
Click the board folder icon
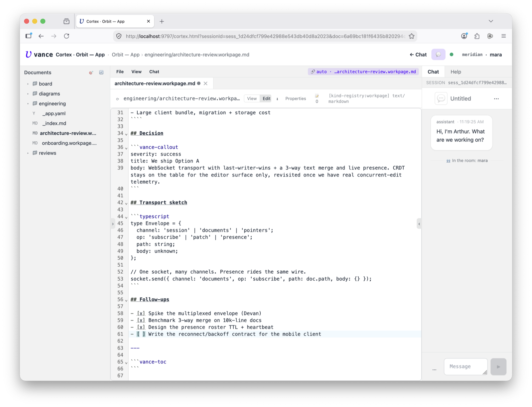[x=35, y=84]
